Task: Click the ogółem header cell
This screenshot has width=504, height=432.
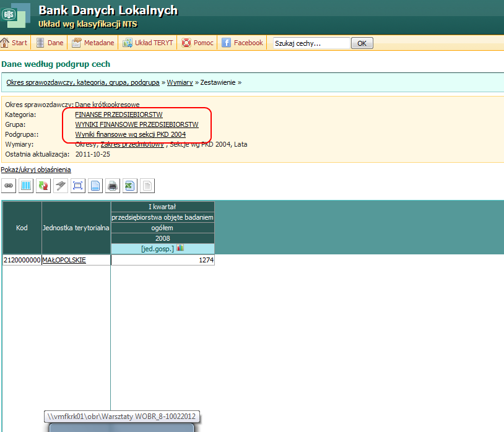Action: (163, 228)
